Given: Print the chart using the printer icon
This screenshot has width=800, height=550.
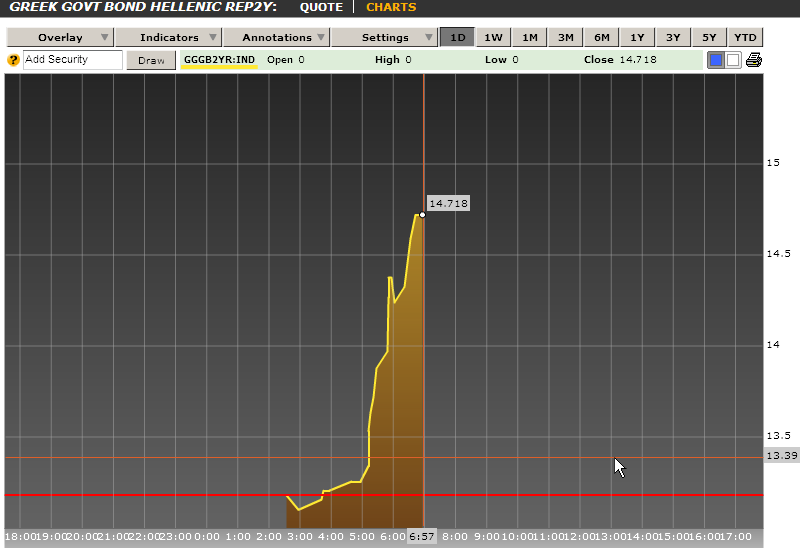Looking at the screenshot, I should coord(754,60).
